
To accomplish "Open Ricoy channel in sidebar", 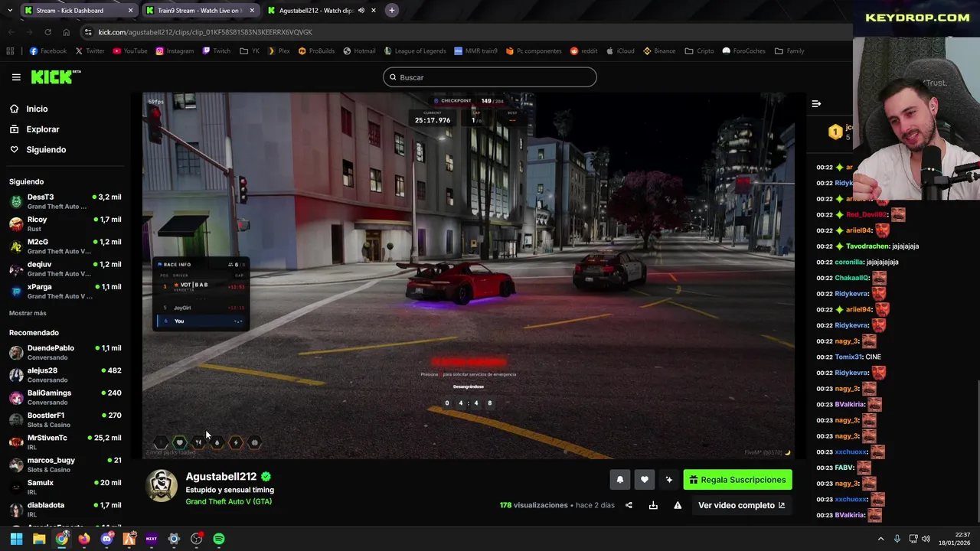I will pos(65,223).
